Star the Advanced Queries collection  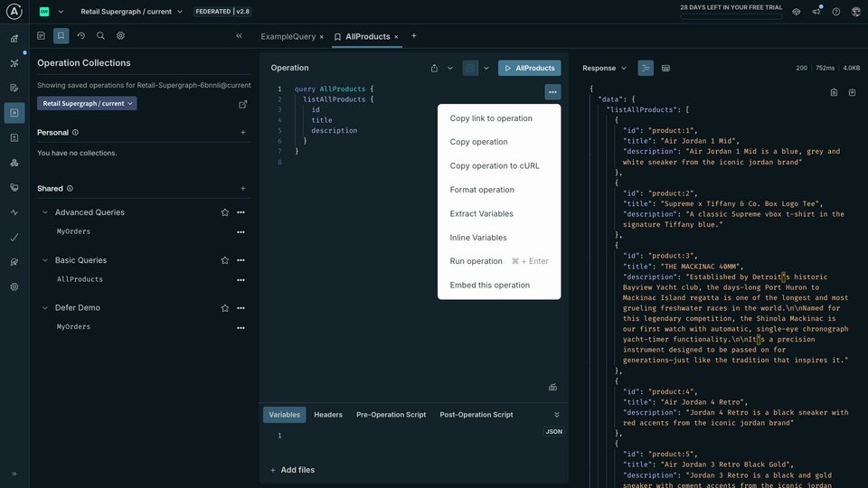click(225, 212)
